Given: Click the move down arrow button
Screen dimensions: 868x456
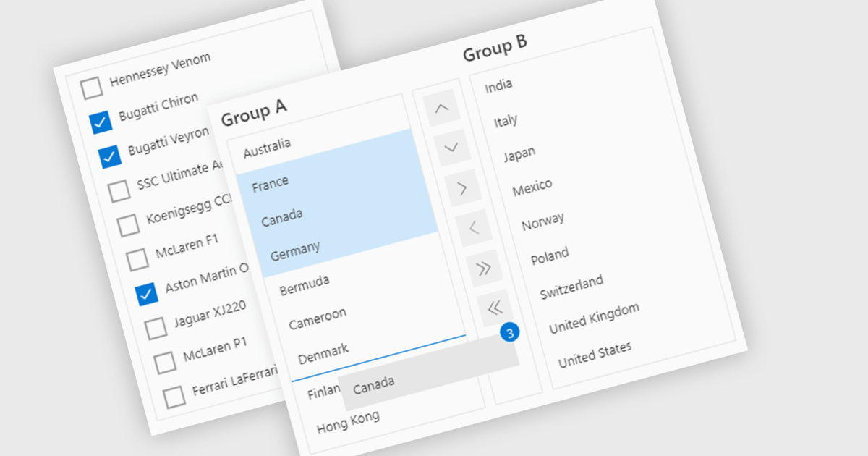Looking at the screenshot, I should pyautogui.click(x=453, y=148).
